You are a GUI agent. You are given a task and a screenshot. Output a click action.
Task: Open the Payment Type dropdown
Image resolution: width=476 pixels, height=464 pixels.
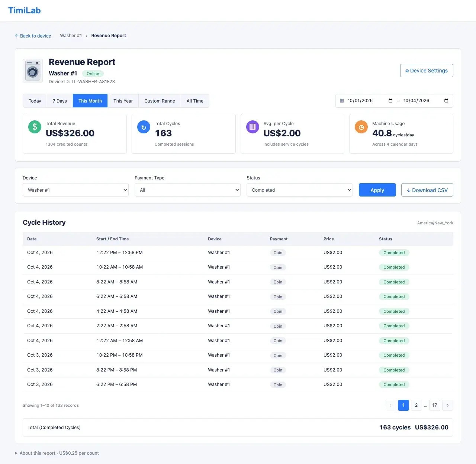[x=187, y=190]
